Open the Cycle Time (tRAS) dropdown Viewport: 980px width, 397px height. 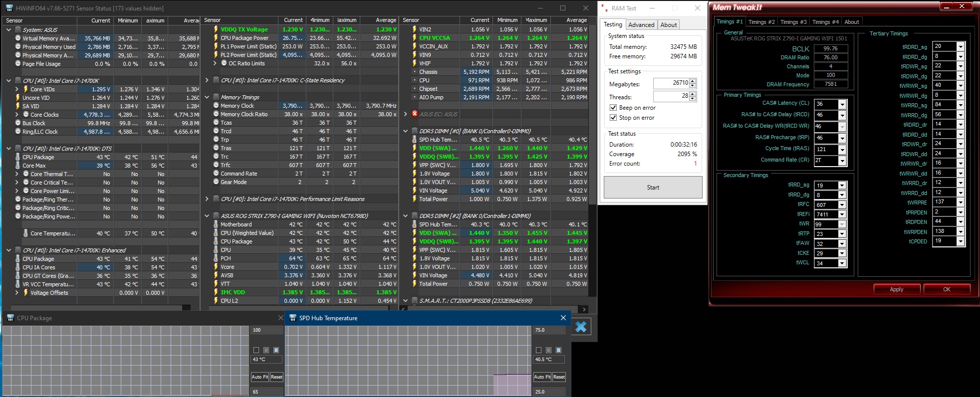tap(842, 149)
